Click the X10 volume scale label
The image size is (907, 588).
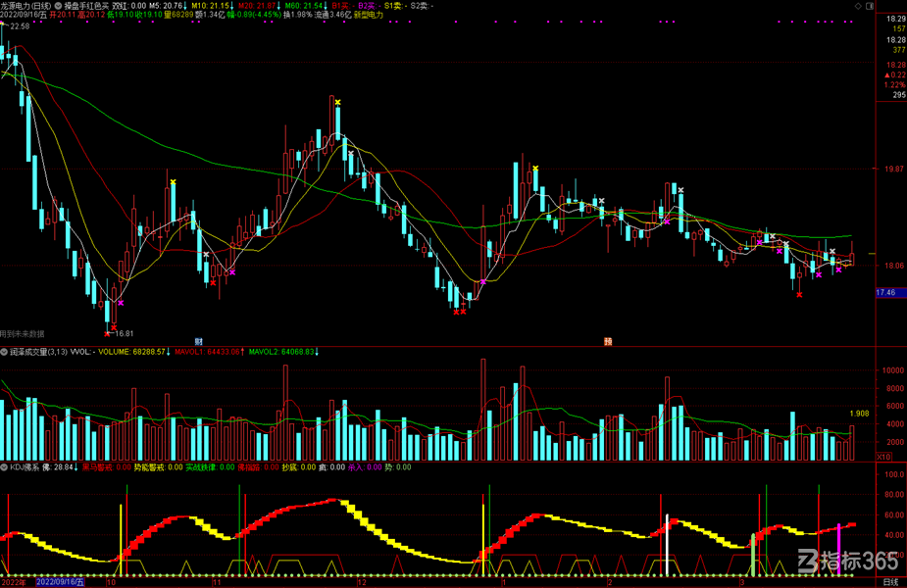883,457
